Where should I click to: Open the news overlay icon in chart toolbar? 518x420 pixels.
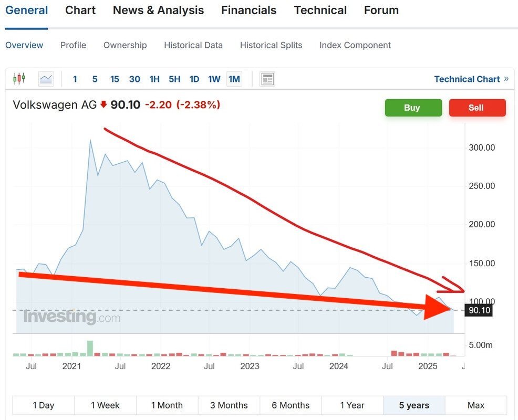(x=267, y=79)
